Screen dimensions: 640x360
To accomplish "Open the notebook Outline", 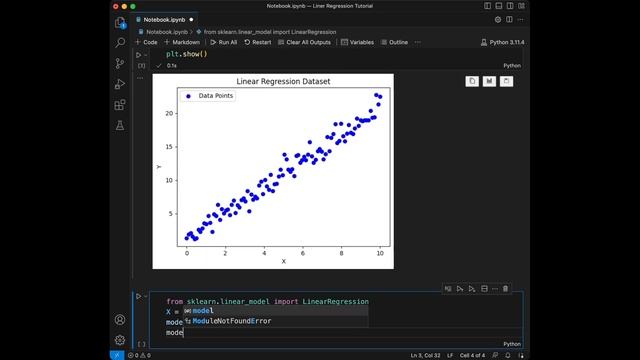I will pos(394,42).
